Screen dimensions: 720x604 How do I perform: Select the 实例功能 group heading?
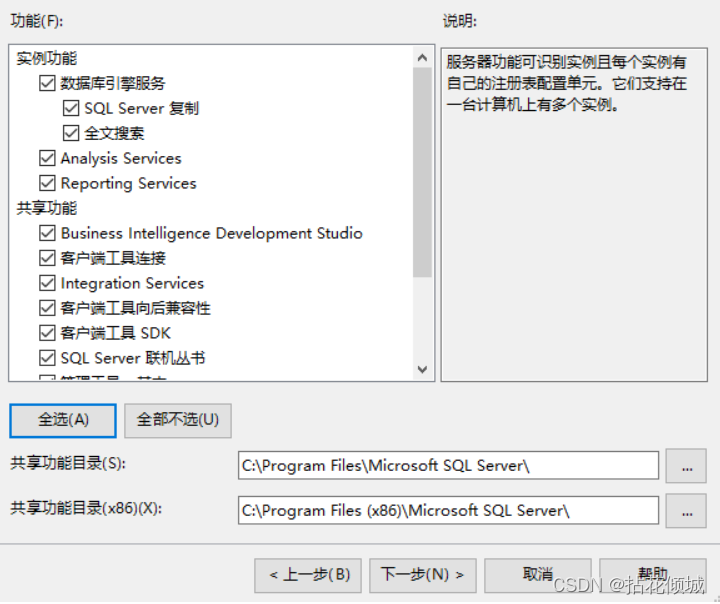coord(47,58)
